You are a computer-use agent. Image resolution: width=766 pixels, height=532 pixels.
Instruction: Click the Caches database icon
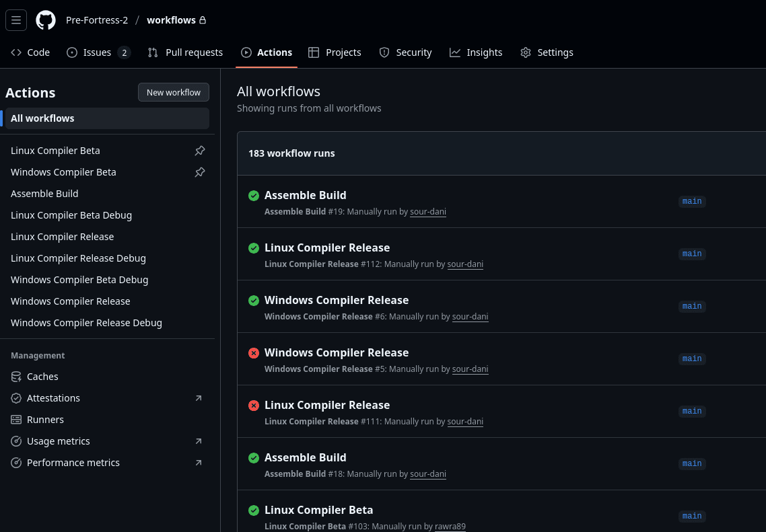coord(16,377)
